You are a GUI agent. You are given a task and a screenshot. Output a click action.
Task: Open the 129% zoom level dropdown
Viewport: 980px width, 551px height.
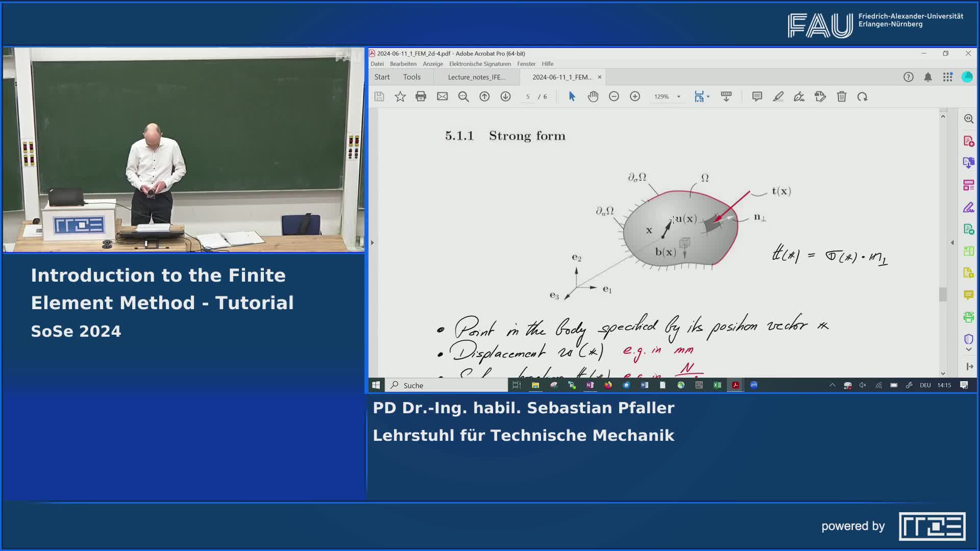pyautogui.click(x=678, y=96)
